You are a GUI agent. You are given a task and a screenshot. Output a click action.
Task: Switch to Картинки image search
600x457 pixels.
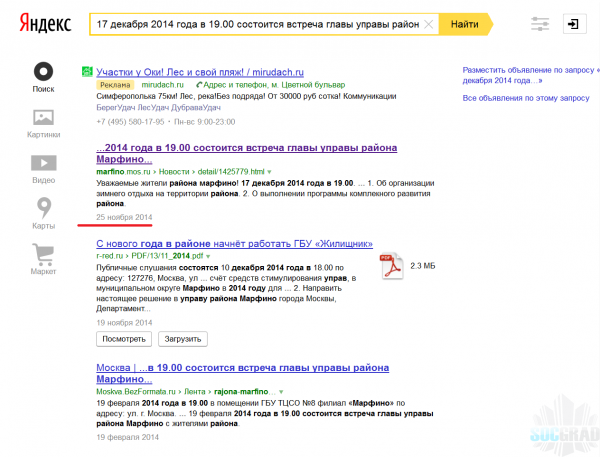[43, 122]
